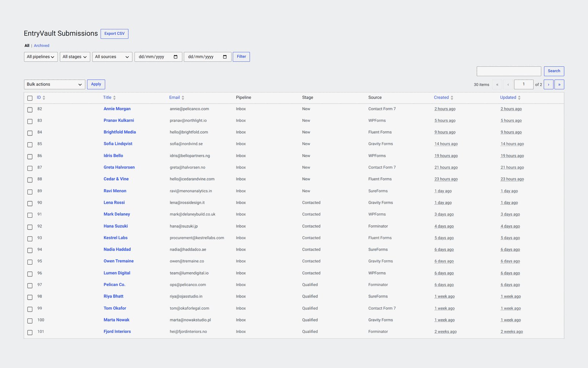Open the Riya Bhatt submission

click(x=113, y=296)
